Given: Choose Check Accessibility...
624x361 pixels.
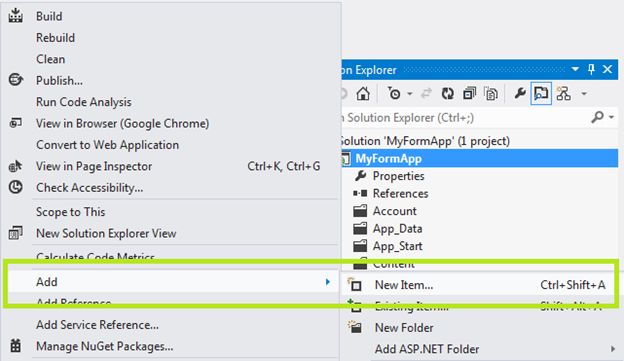Looking at the screenshot, I should [171, 188].
